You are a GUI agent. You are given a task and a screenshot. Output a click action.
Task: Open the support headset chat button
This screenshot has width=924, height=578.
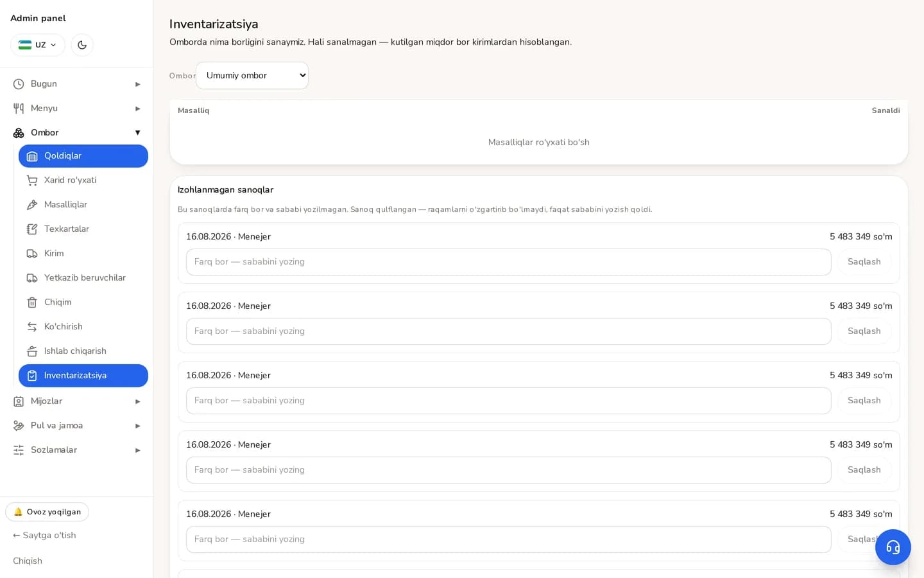pos(893,547)
